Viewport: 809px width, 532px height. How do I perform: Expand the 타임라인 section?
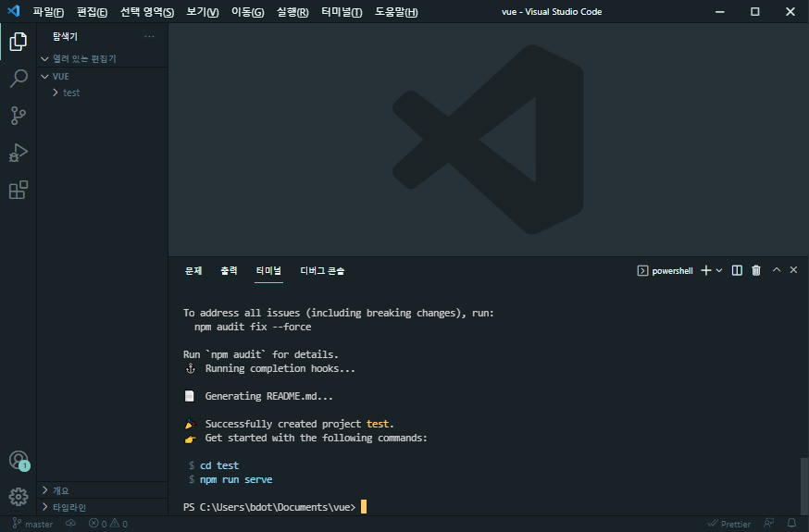tap(102, 507)
